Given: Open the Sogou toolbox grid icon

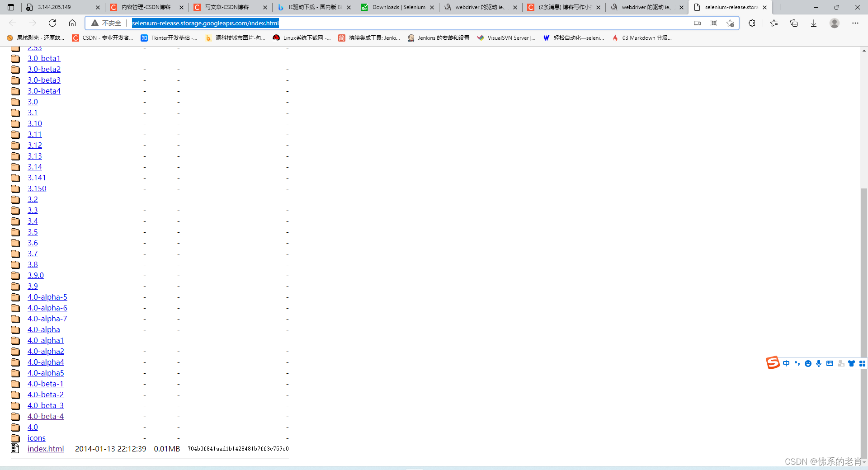Looking at the screenshot, I should pyautogui.click(x=862, y=363).
